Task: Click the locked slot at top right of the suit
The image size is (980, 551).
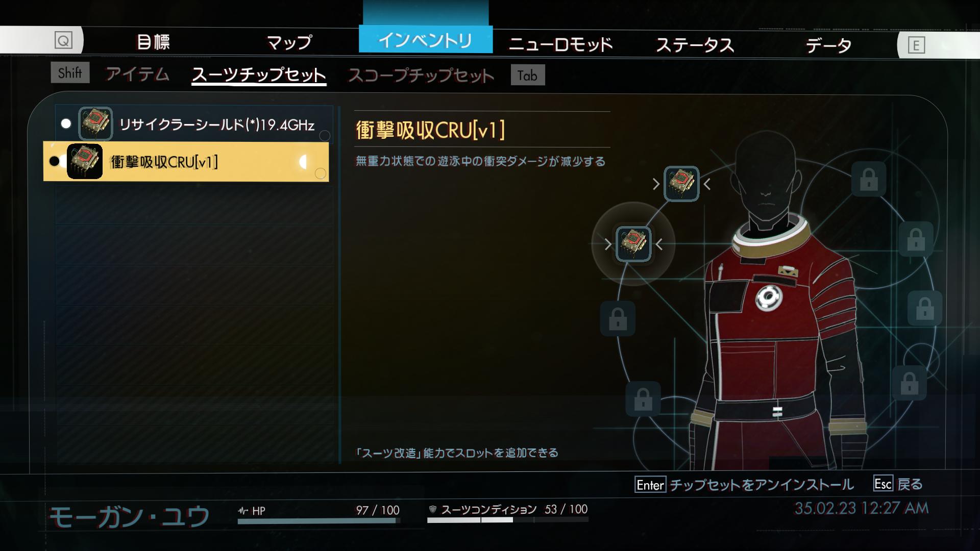Action: click(x=869, y=179)
